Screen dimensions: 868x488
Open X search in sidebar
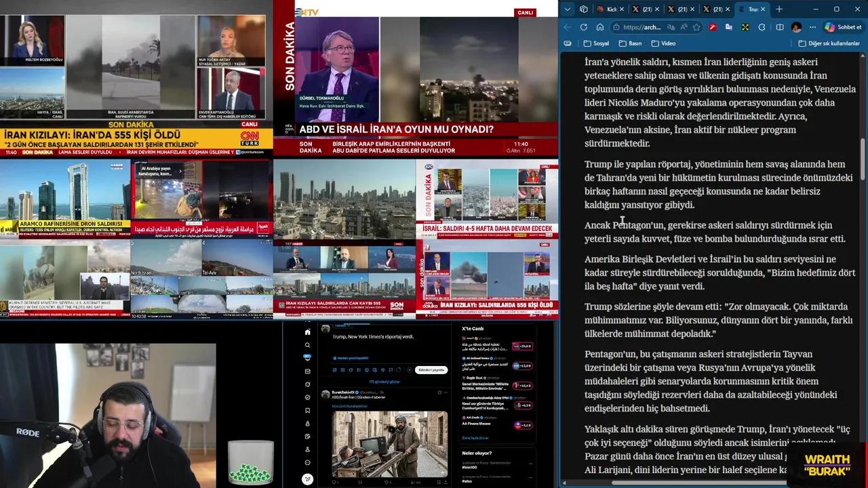tap(307, 345)
